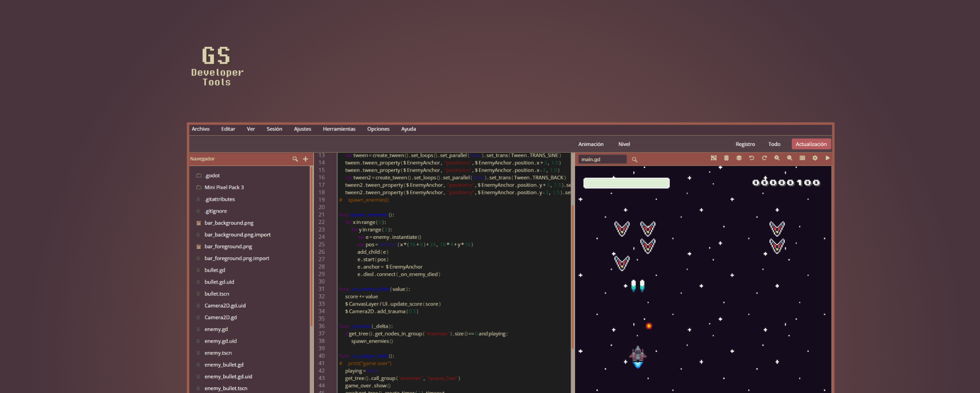Select the enemy.gd.uid file

pyautogui.click(x=220, y=341)
